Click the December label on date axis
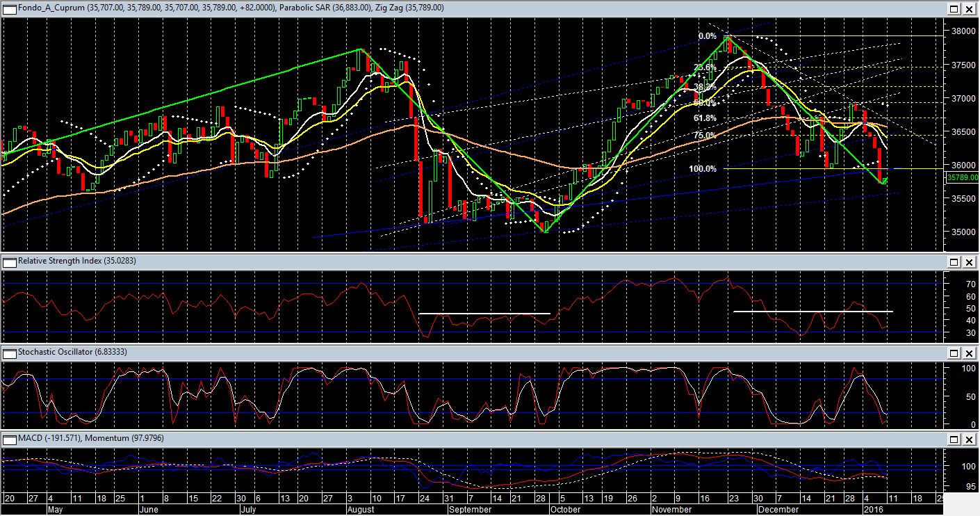This screenshot has width=980, height=516. [777, 510]
